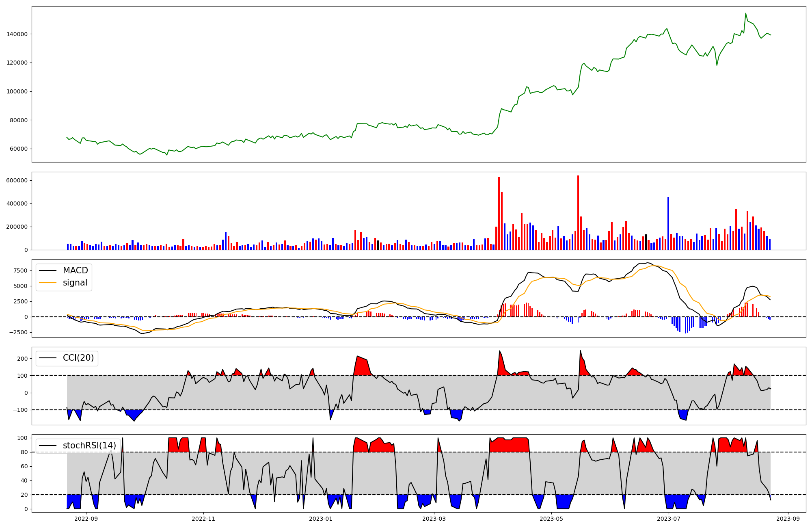Click the 80 stochRSI axis label
Image resolution: width=812 pixels, height=528 pixels.
(24, 452)
